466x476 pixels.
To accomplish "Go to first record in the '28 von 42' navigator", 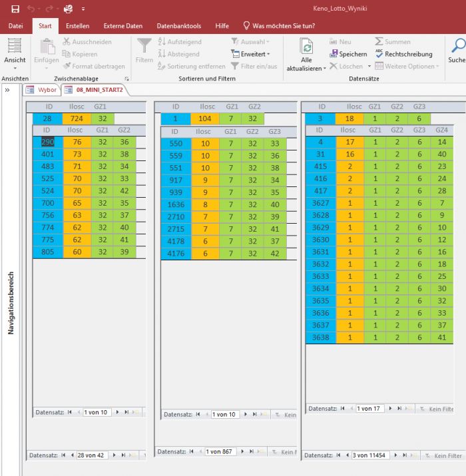I will 63,455.
